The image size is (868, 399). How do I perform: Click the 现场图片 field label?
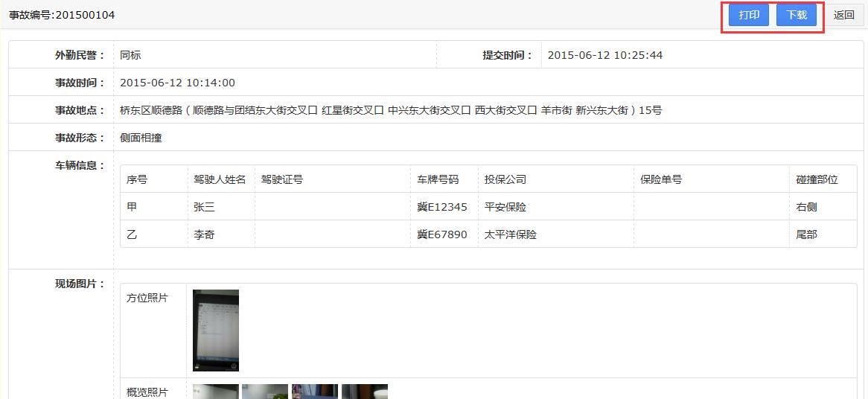click(80, 284)
